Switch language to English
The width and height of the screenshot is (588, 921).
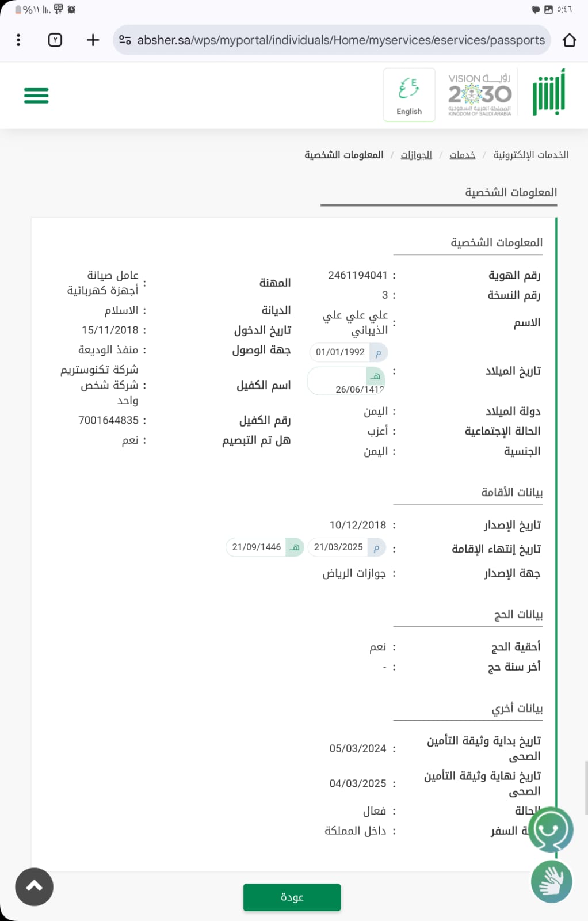coord(409,95)
